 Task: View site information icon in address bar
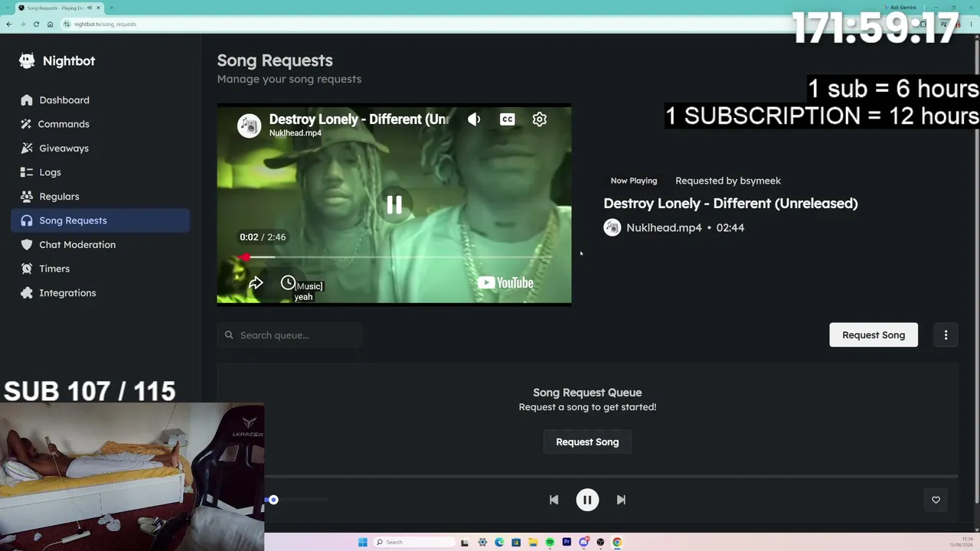[x=67, y=24]
